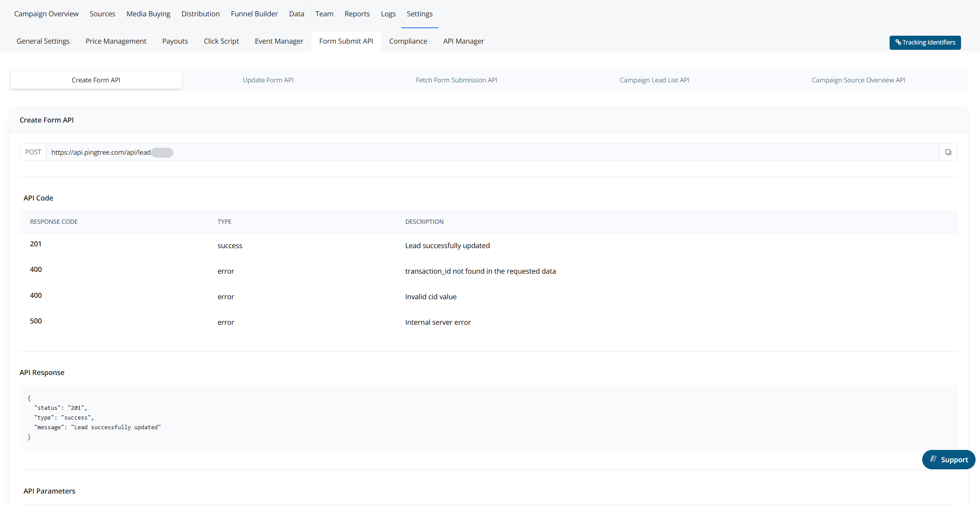Viewport: 980px width, 505px height.
Task: Open API Manager tab
Action: tap(463, 41)
